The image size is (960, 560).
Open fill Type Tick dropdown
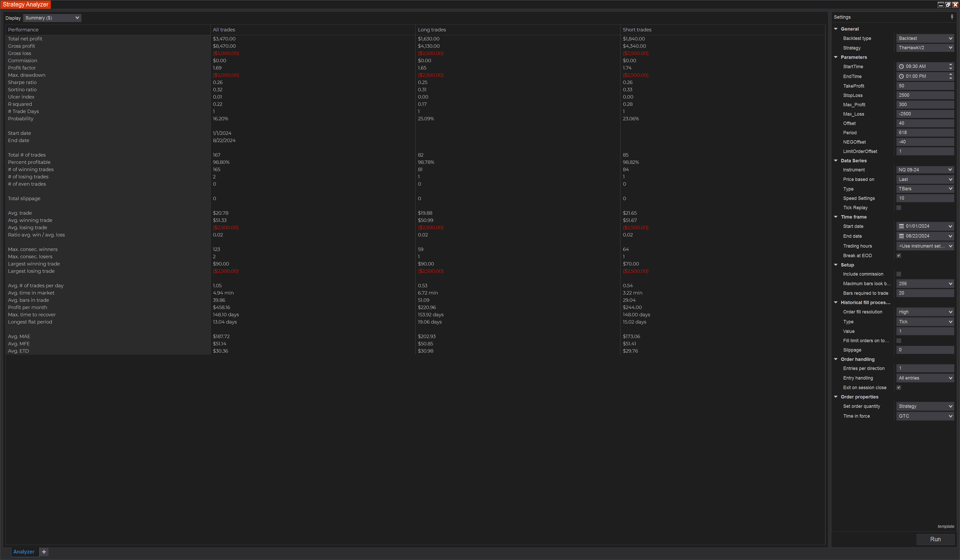(925, 322)
